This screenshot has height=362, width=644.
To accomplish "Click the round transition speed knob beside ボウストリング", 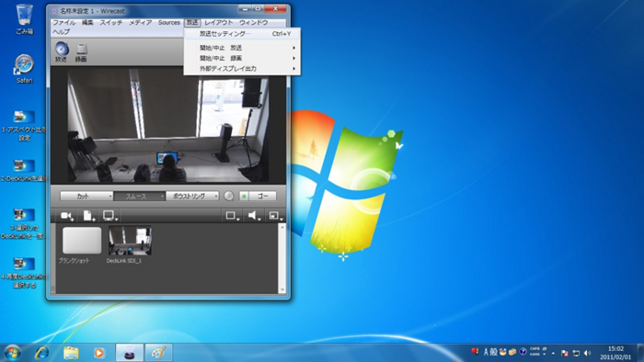I will [x=229, y=197].
